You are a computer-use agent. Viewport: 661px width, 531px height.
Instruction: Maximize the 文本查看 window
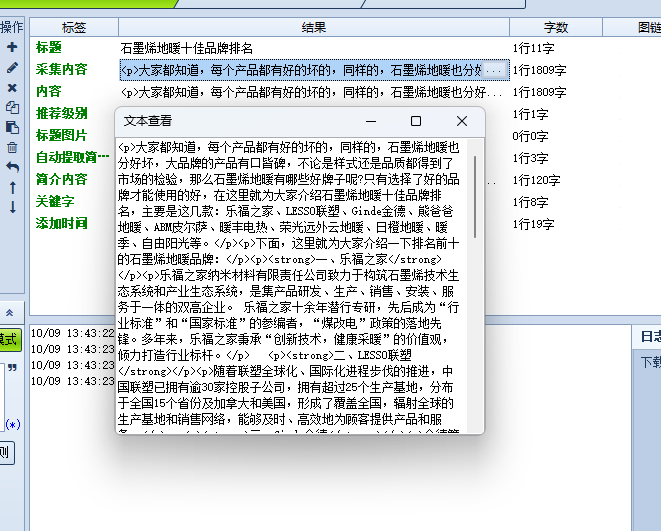point(416,121)
